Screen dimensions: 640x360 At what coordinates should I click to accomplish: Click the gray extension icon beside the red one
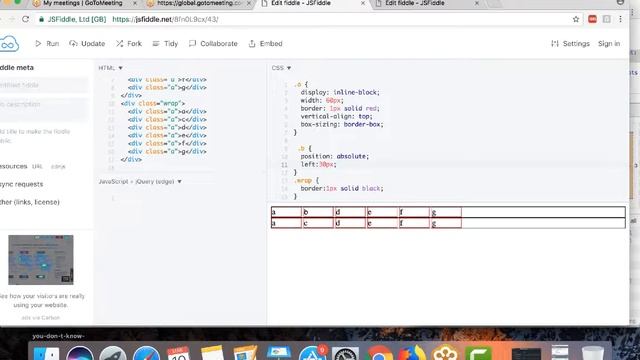coord(607,19)
